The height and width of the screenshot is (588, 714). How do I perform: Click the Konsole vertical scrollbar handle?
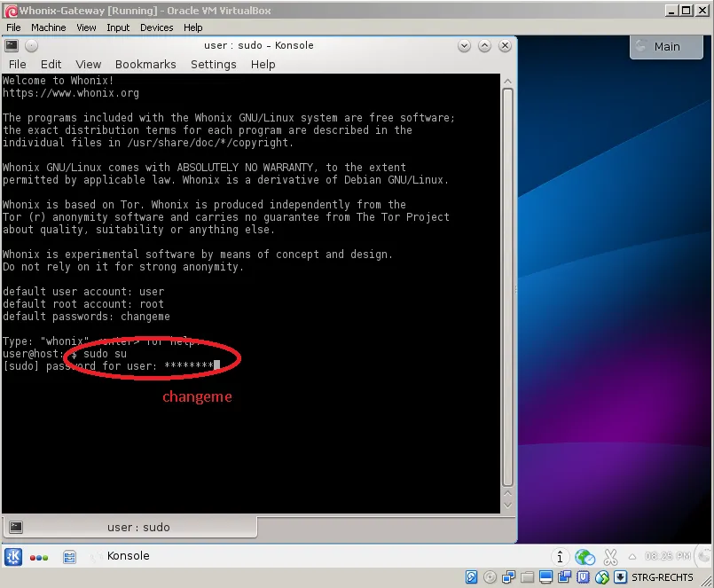[x=507, y=287]
